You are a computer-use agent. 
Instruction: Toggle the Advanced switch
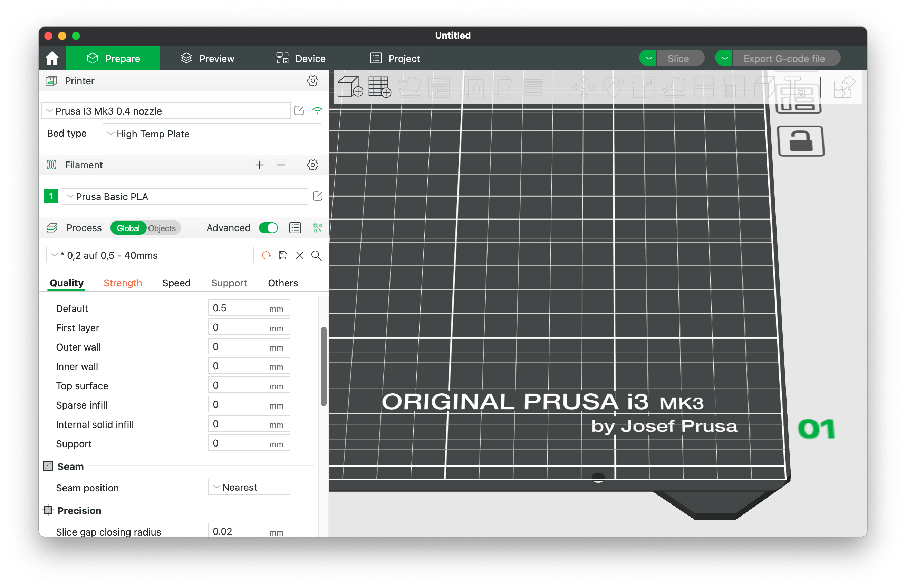pyautogui.click(x=268, y=228)
